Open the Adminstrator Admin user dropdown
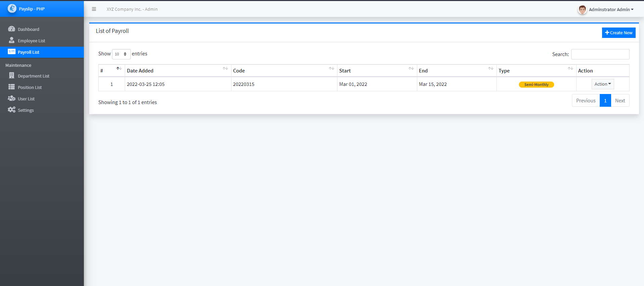Viewport: 644px width, 286px height. [611, 9]
